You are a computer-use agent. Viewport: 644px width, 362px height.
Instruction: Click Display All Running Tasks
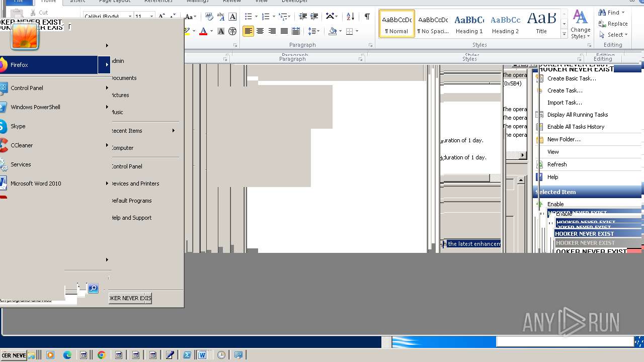pyautogui.click(x=578, y=115)
